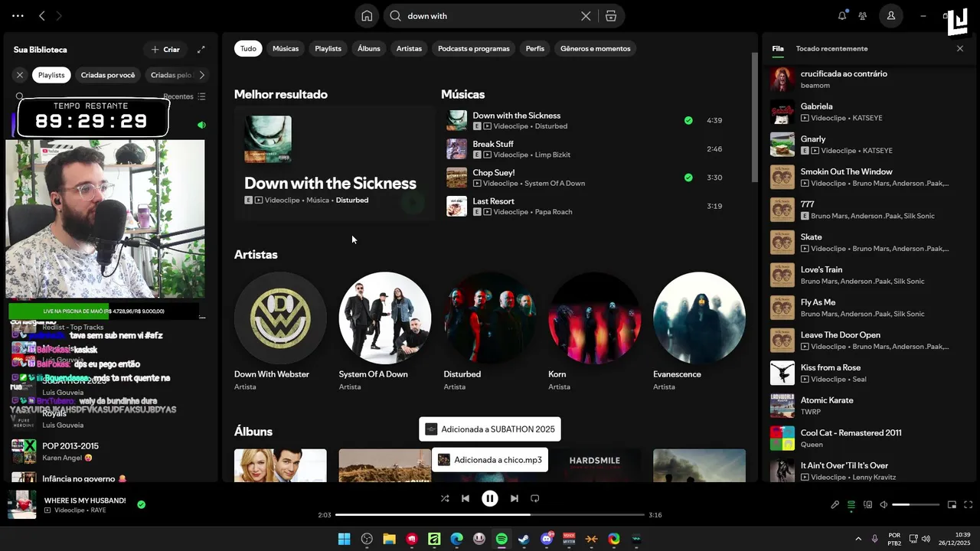Viewport: 980px width, 551px height.
Task: Open the Recentes sort dropdown
Action: coord(185,96)
